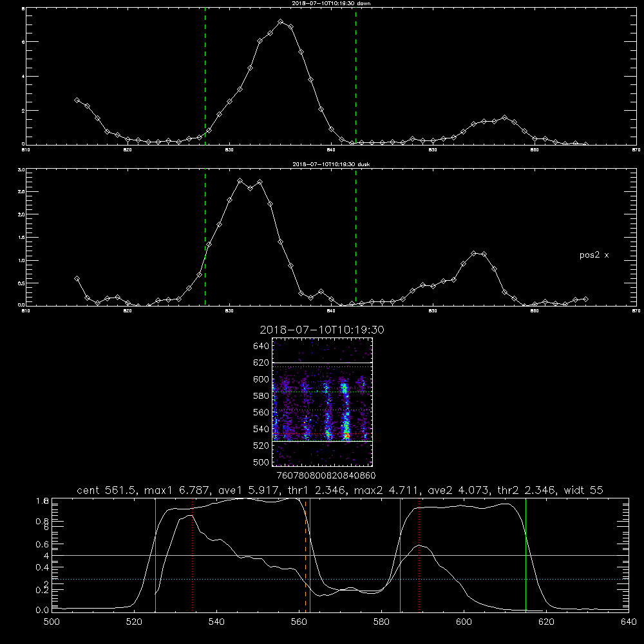This screenshot has width=644, height=644.
Task: Click the heatmap x-axis labels "760780800820840860"
Action: (326, 475)
